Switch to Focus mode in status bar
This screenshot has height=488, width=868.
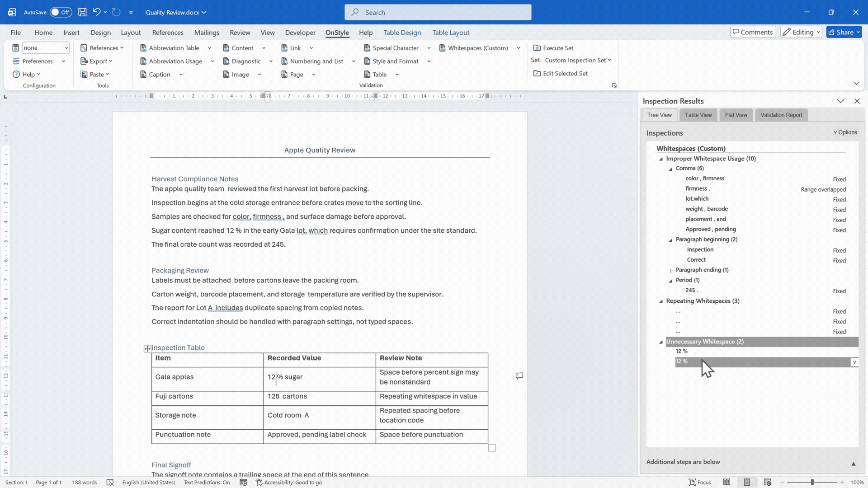click(699, 482)
